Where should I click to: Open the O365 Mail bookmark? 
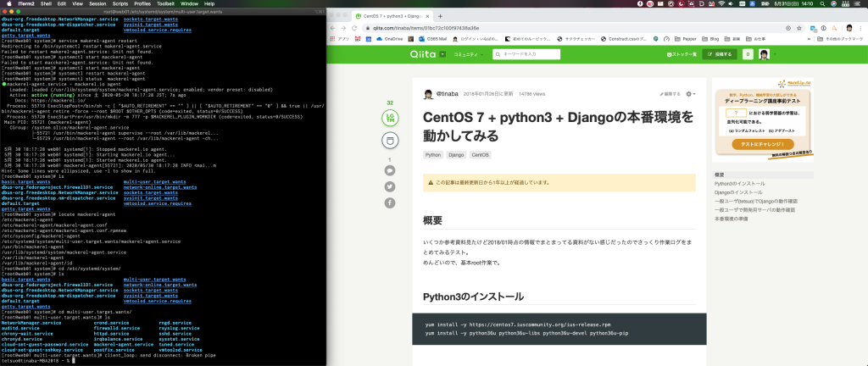pos(433,39)
